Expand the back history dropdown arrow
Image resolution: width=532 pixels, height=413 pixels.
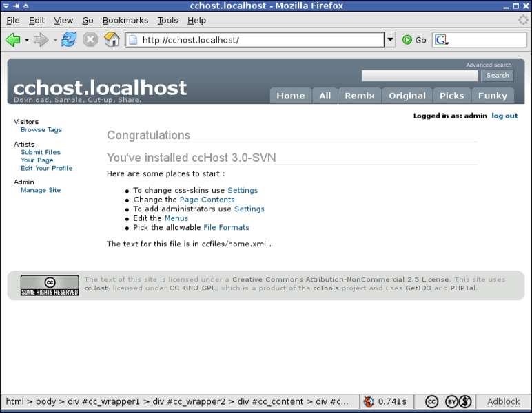pyautogui.click(x=27, y=40)
